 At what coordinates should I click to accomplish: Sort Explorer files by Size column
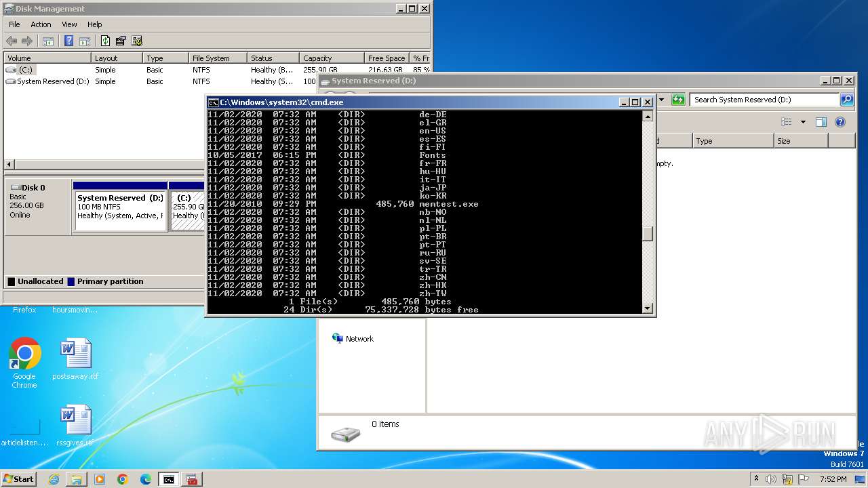click(x=801, y=141)
